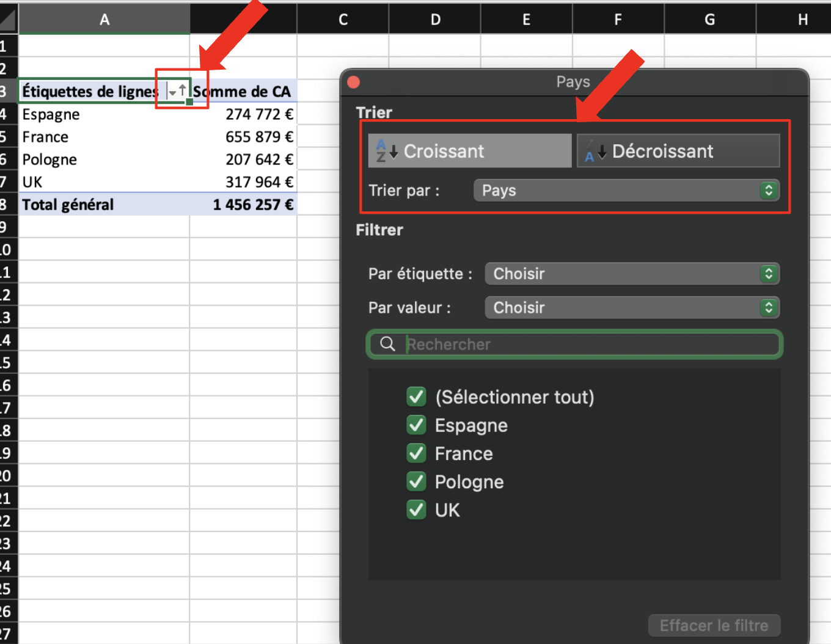This screenshot has height=644, width=831.
Task: Uncheck the Espagne checkbox
Action: [x=417, y=425]
